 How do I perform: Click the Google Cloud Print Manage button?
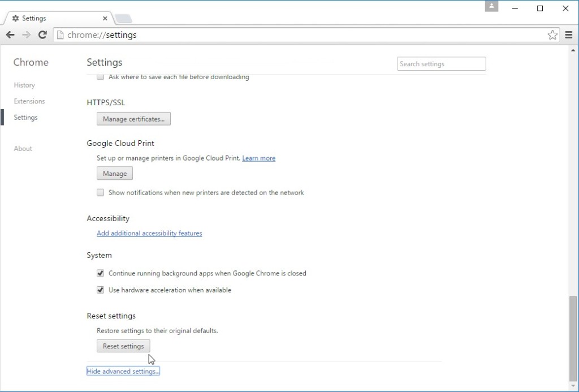tap(115, 173)
